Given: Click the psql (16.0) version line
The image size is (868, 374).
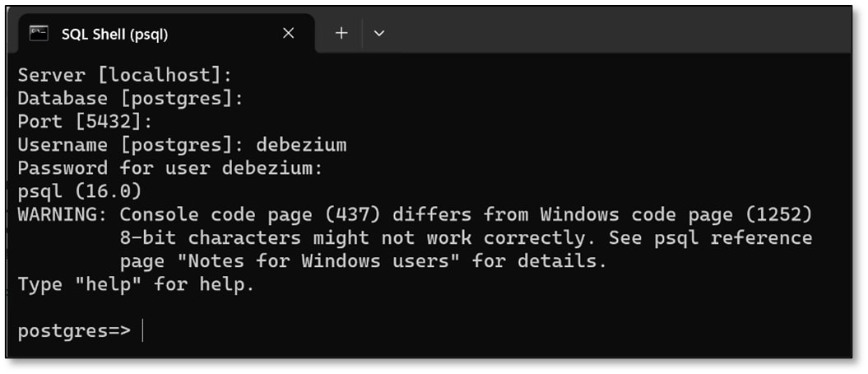Looking at the screenshot, I should click(80, 192).
